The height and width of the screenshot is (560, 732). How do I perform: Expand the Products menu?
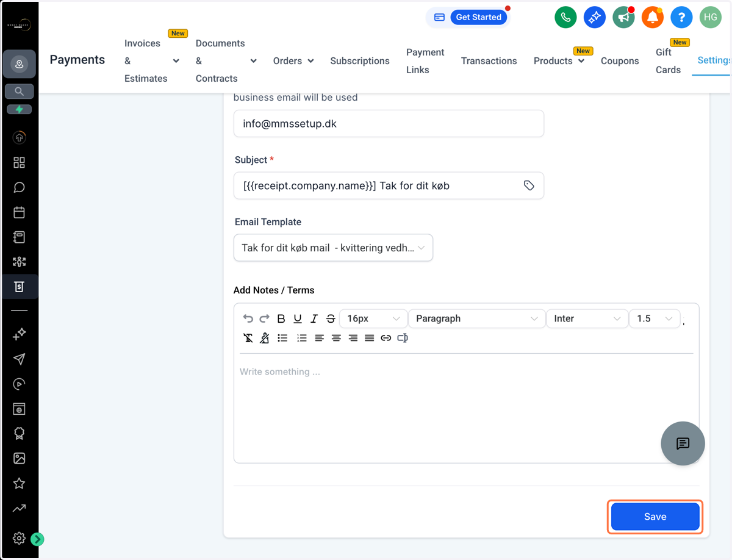click(559, 61)
